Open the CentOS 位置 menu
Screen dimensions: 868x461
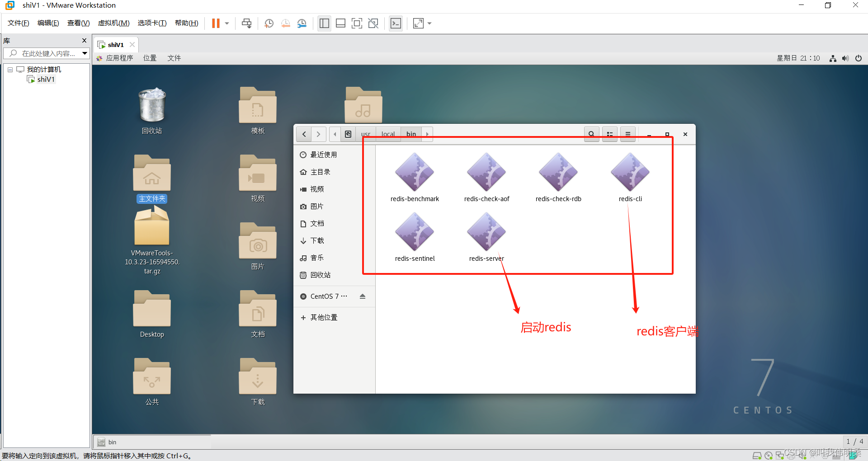tap(150, 58)
